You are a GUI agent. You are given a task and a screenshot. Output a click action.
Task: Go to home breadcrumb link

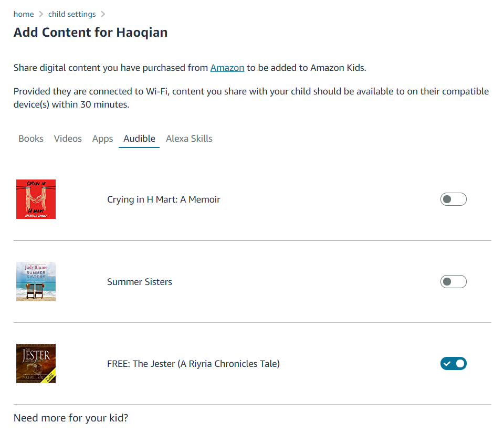(24, 14)
